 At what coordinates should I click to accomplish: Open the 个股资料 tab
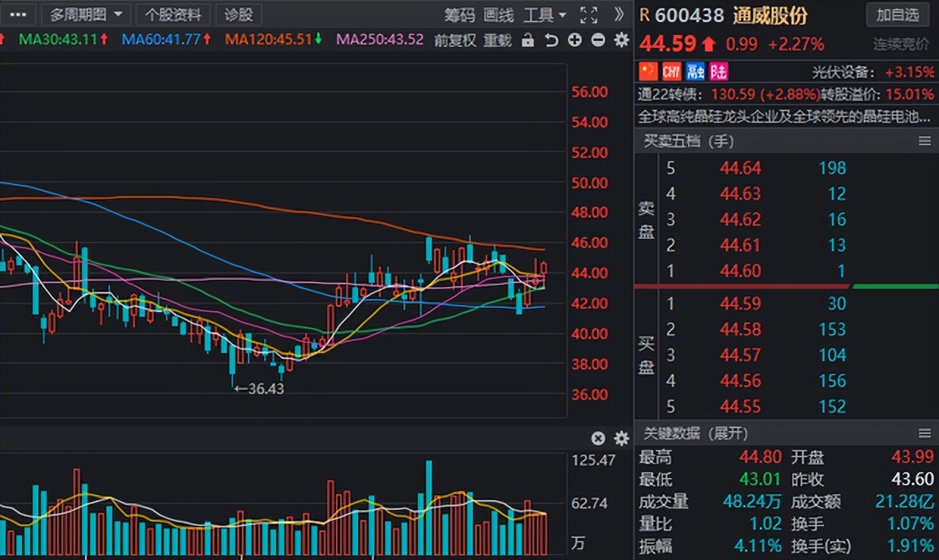click(x=173, y=15)
